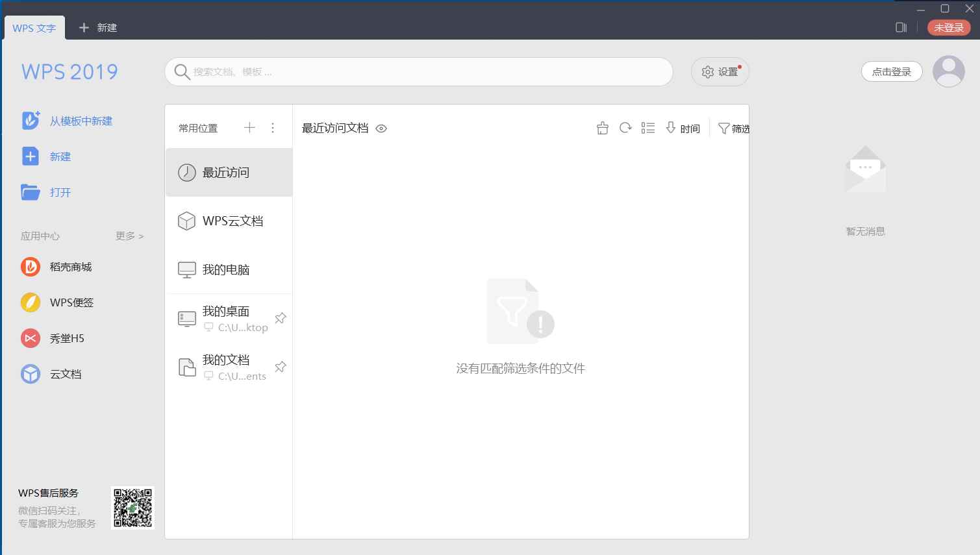Toggle 最近访问文档 eye visibility icon
Viewport: 980px width, 555px height.
pos(381,129)
